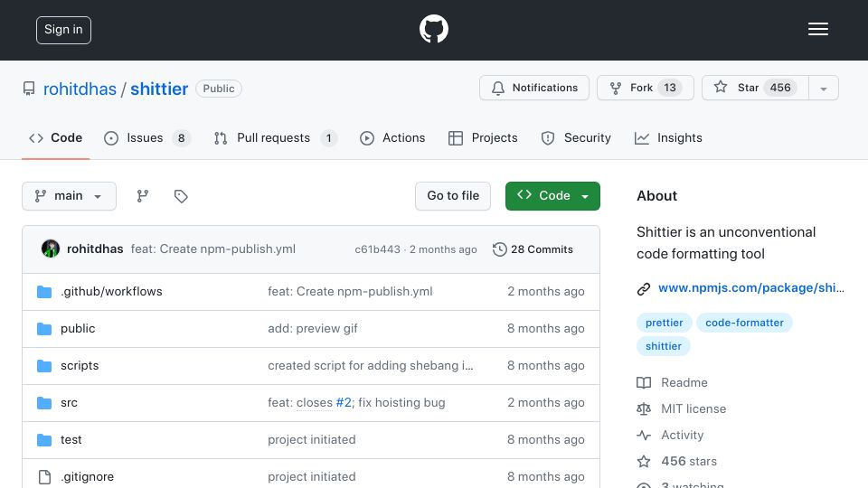This screenshot has height=488, width=868.
Task: Open the main branch selector dropdown
Action: point(70,196)
